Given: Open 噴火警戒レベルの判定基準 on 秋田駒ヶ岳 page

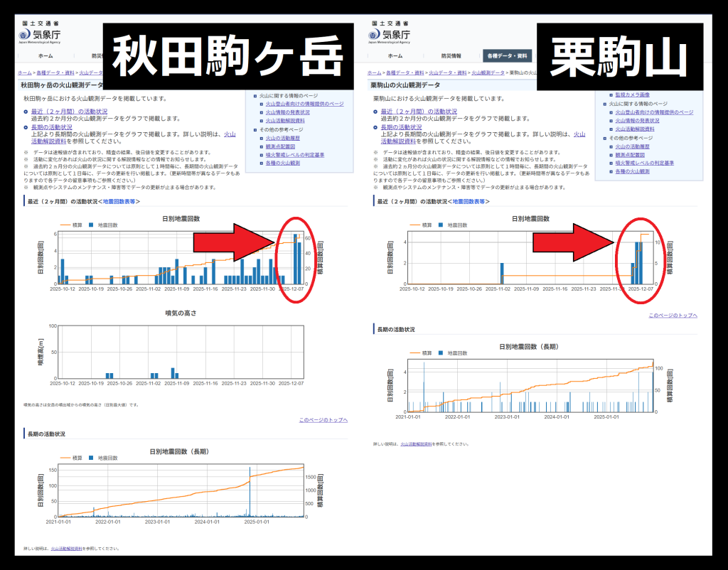Looking at the screenshot, I should pyautogui.click(x=295, y=154).
